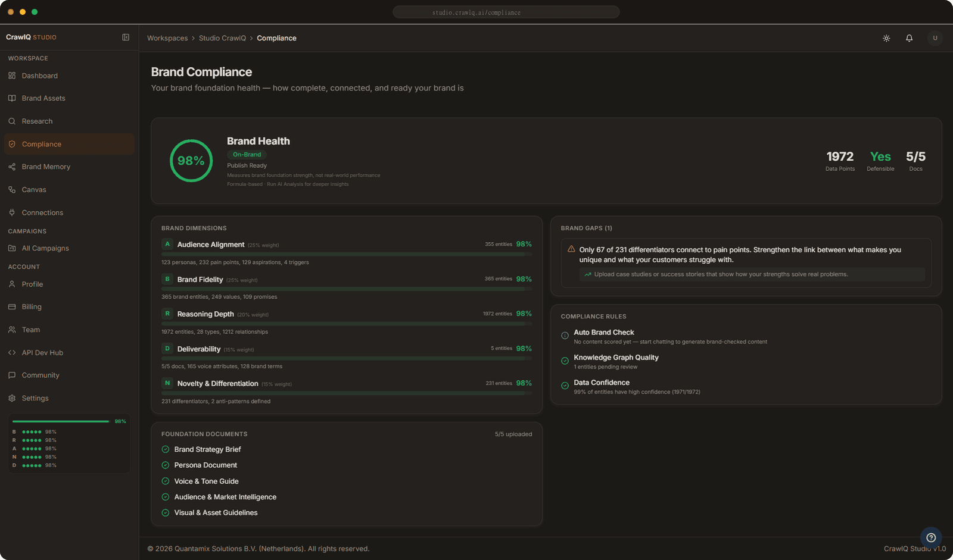Select the Canvas tool icon
This screenshot has height=560, width=953.
coord(12,189)
